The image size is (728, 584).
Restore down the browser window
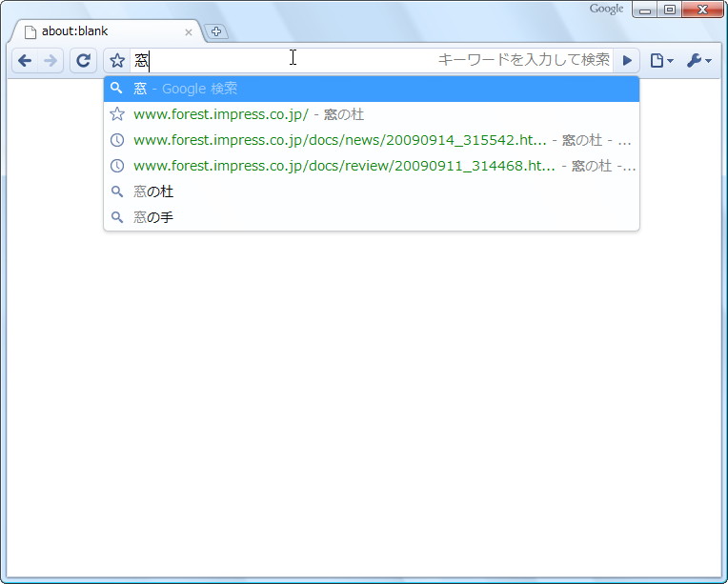(670, 10)
